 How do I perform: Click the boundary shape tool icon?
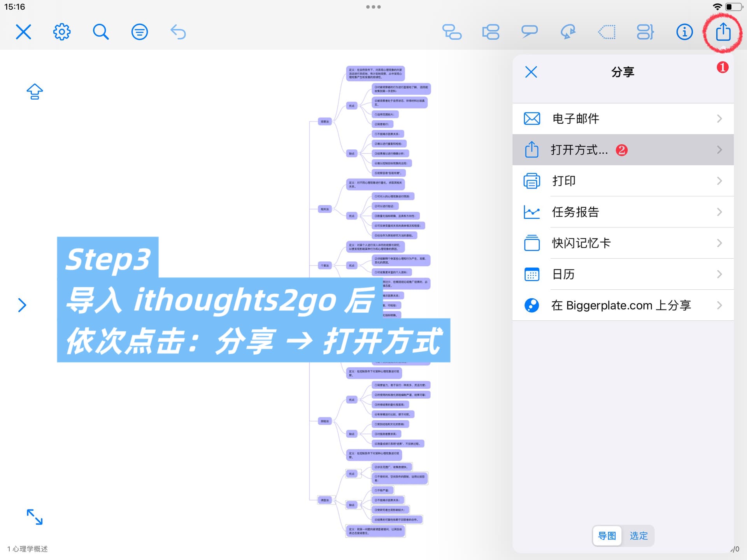coord(607,32)
